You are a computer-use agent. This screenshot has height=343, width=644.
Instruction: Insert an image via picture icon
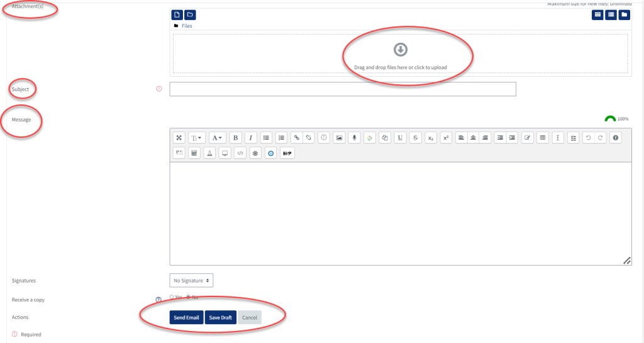click(x=339, y=138)
